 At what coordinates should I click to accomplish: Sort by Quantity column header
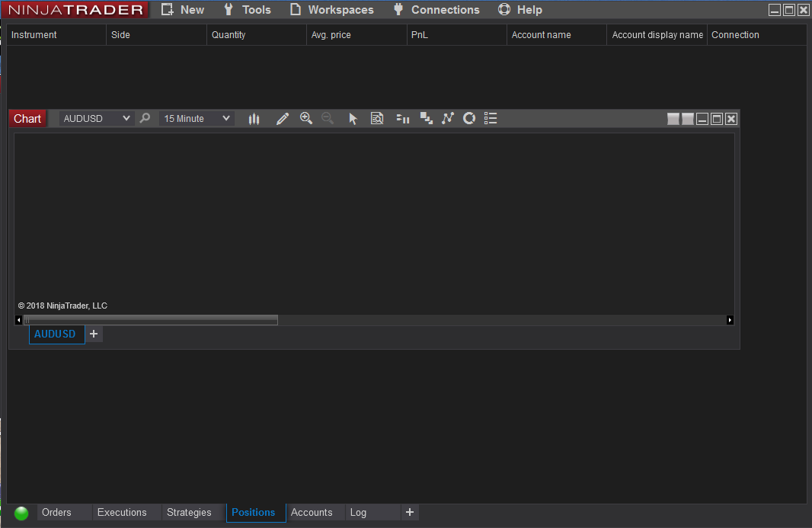pyautogui.click(x=257, y=35)
